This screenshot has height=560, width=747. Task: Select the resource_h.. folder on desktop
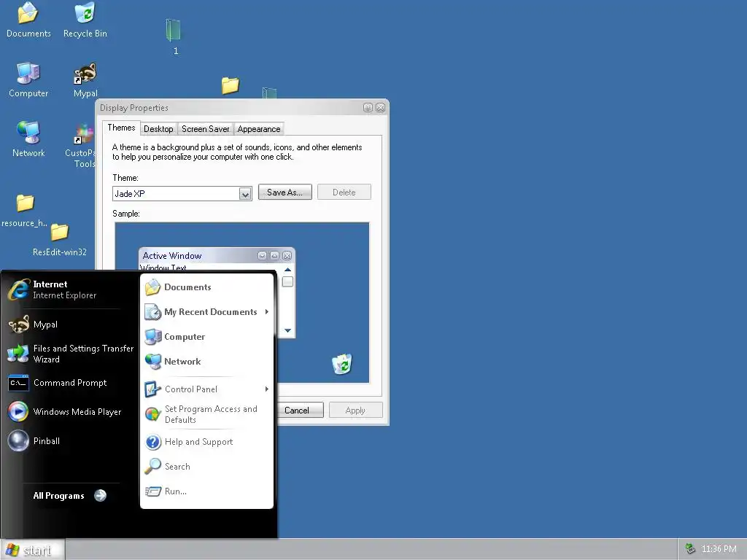tap(24, 211)
